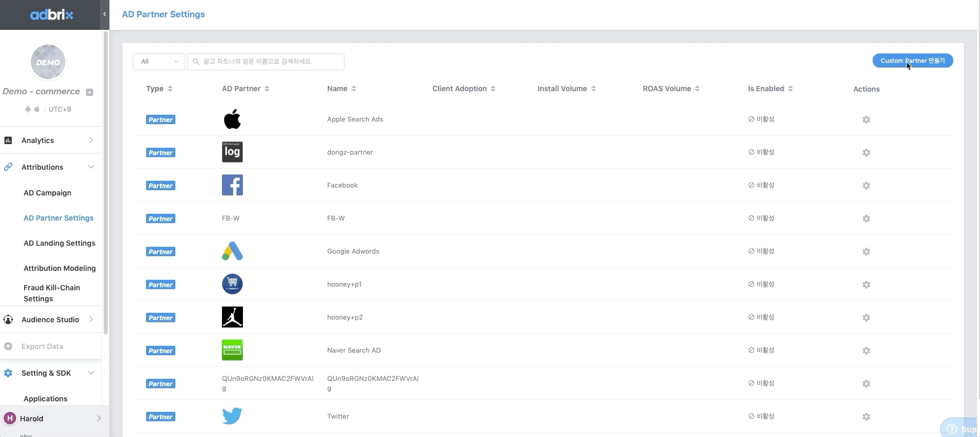Screen dimensions: 980x437
Task: Click the hooney+p2 Jordan logo icon
Action: [232, 317]
